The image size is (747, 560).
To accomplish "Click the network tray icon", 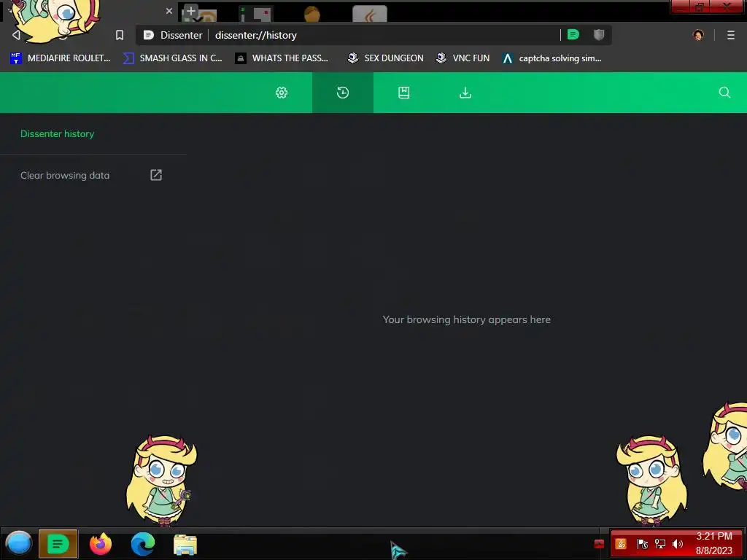I will (x=659, y=544).
